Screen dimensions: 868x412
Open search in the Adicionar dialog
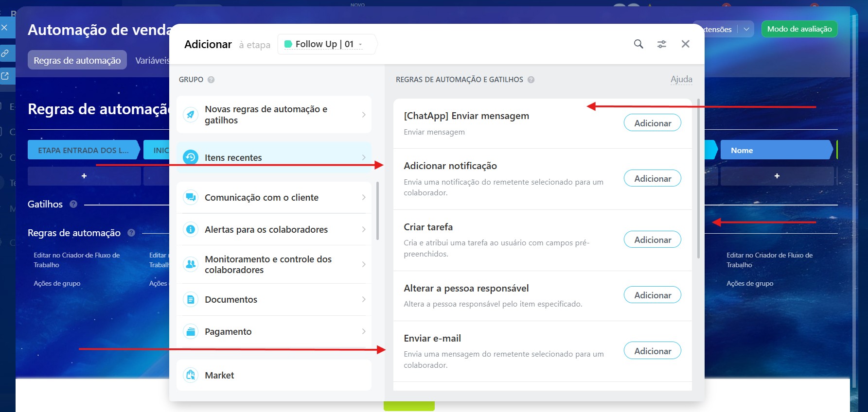point(638,44)
